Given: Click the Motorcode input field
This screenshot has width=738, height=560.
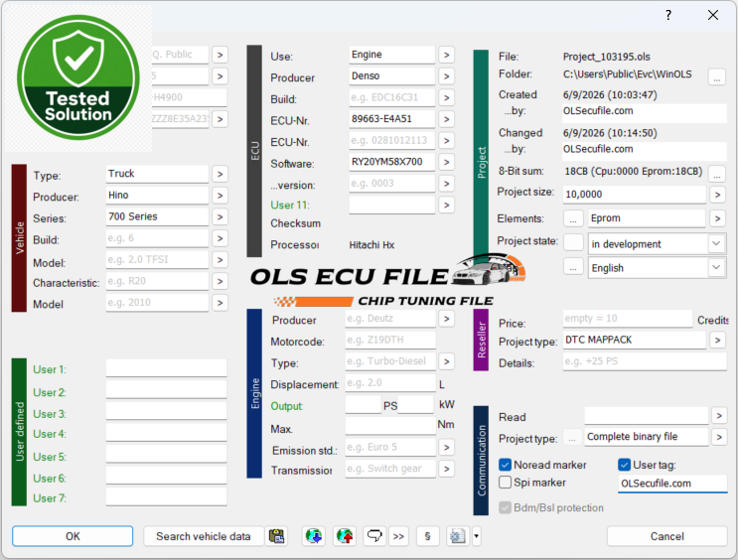Looking at the screenshot, I should coord(390,340).
